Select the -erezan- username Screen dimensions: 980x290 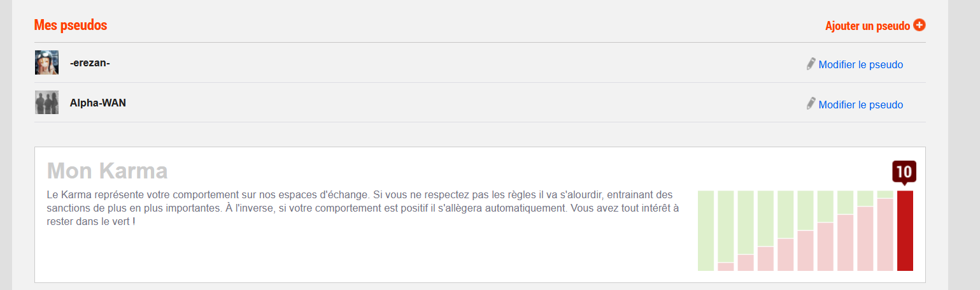point(90,62)
